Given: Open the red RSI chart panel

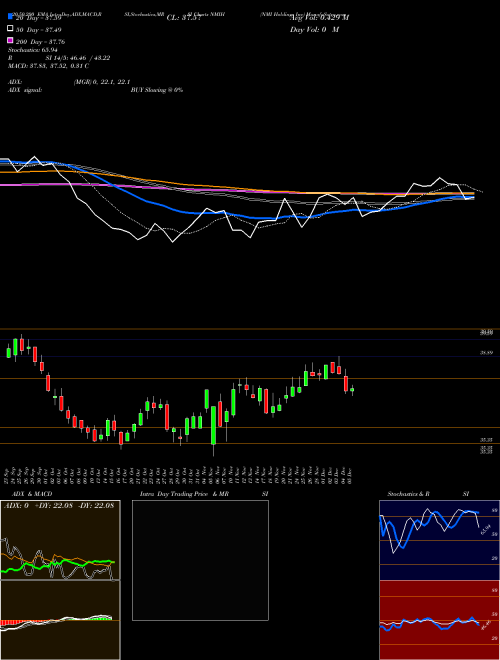Looking at the screenshot, I should coord(439,620).
